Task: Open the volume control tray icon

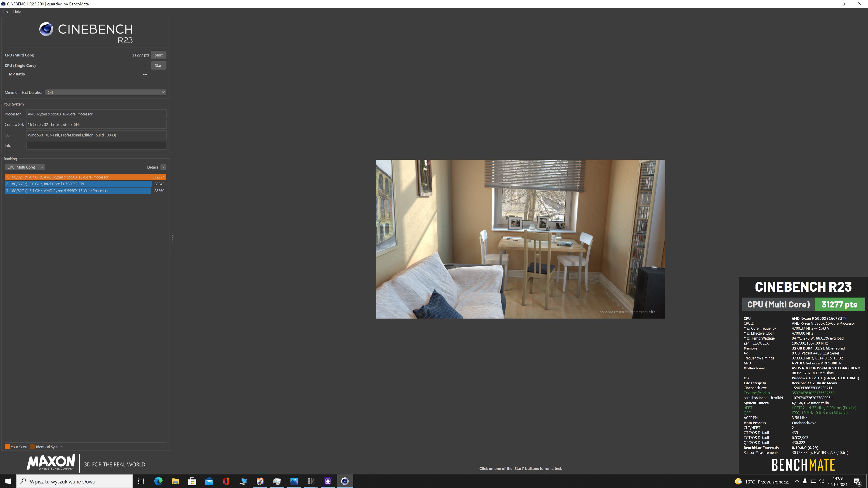Action: click(821, 481)
